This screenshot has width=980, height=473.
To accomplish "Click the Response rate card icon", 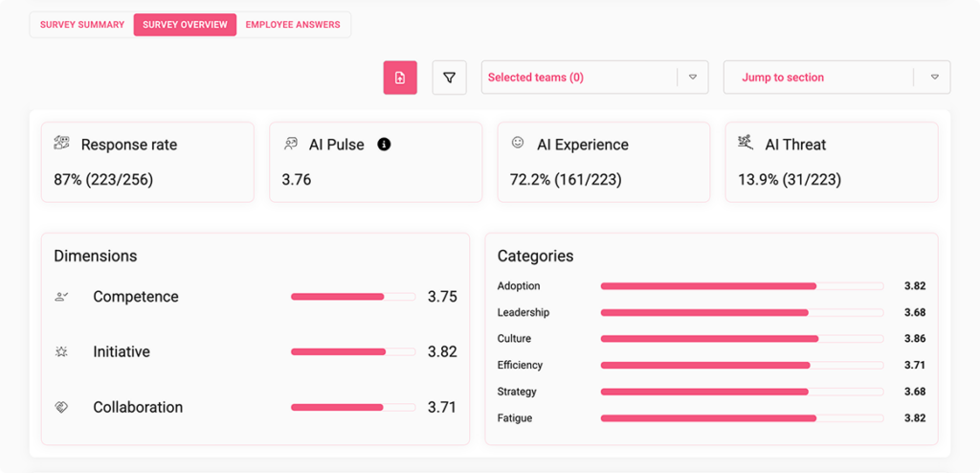I will coord(61,143).
